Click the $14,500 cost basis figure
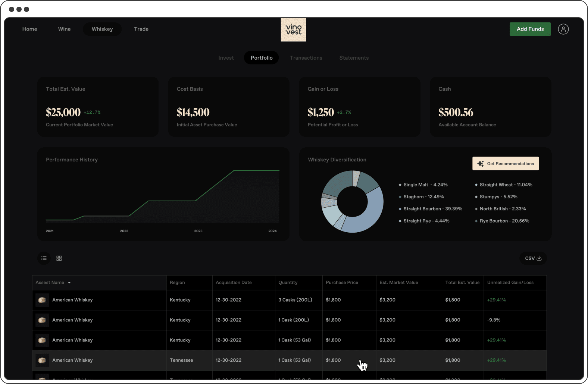 coord(193,112)
